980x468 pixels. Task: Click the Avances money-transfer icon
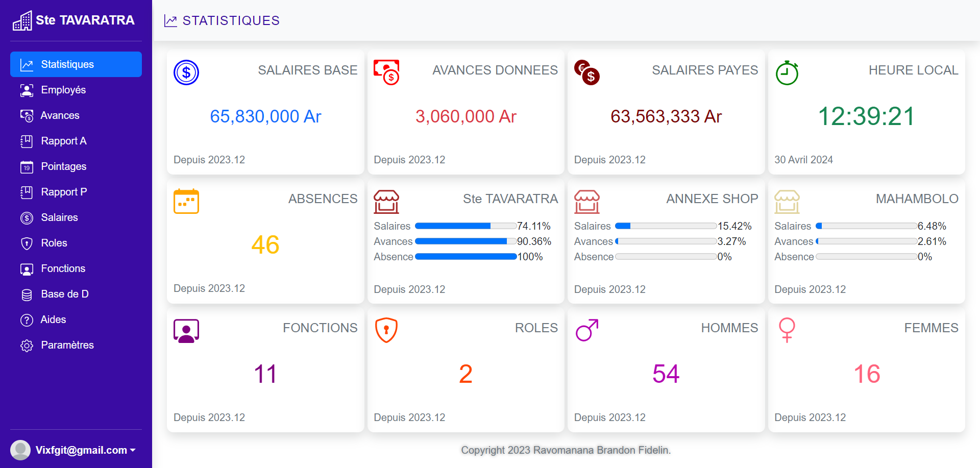pos(27,115)
